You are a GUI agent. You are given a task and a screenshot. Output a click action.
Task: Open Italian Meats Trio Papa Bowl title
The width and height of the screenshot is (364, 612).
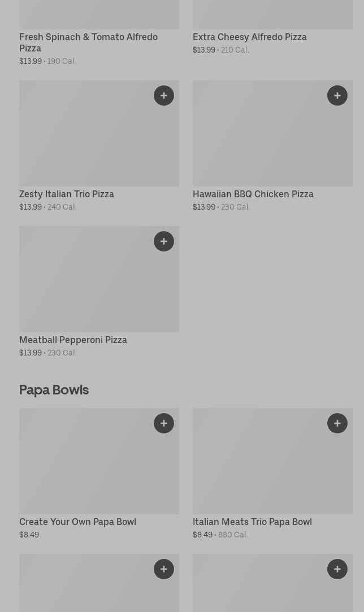tap(252, 522)
